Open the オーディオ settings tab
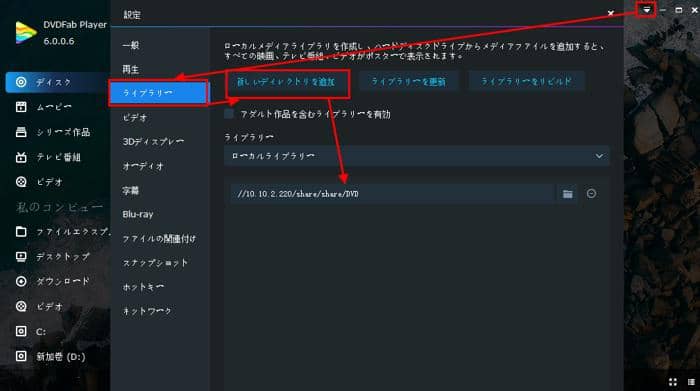 click(x=143, y=166)
